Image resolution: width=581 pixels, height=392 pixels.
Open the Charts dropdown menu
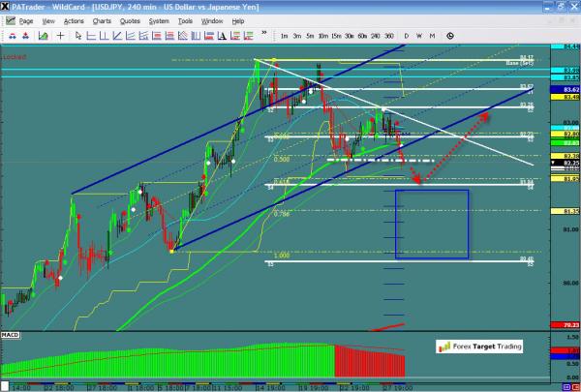[x=100, y=19]
